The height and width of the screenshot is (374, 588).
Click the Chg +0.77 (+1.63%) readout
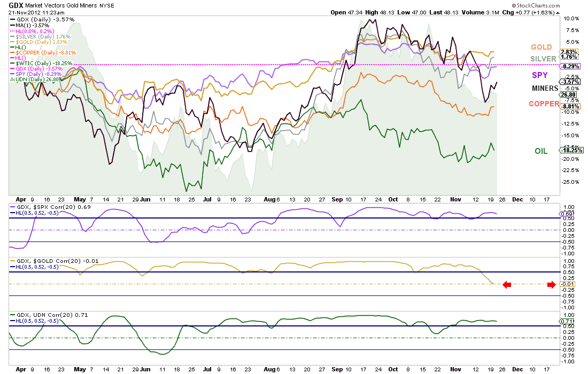528,12
